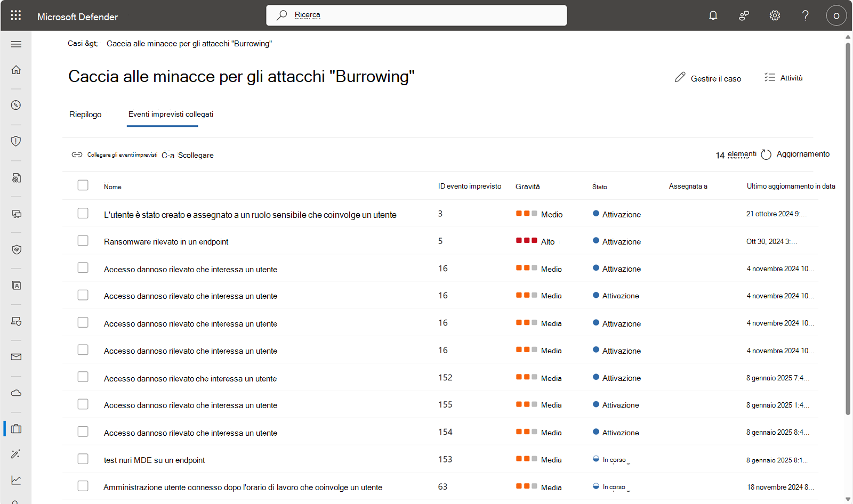This screenshot has height=504, width=853.
Task: Click the task list icon beside Attività
Action: [769, 77]
